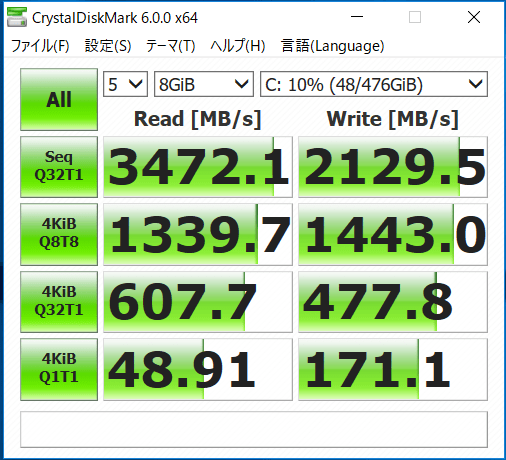506x460 pixels.
Task: Click the Seq read result 3472.1
Action: click(198, 167)
